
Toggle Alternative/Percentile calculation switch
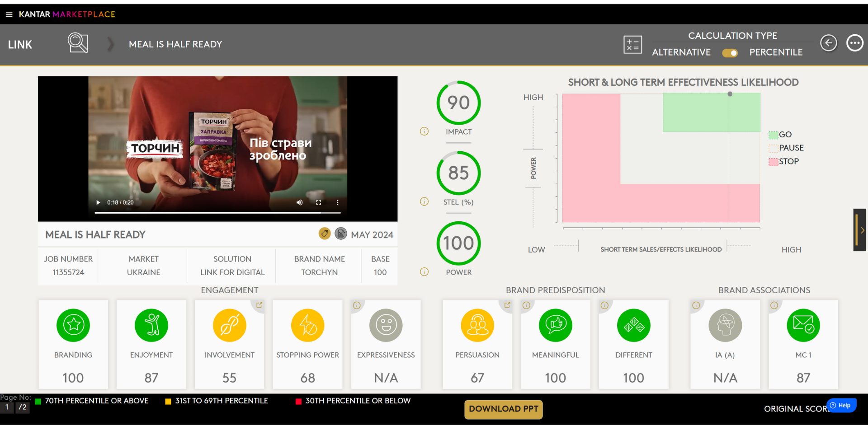pyautogui.click(x=730, y=53)
